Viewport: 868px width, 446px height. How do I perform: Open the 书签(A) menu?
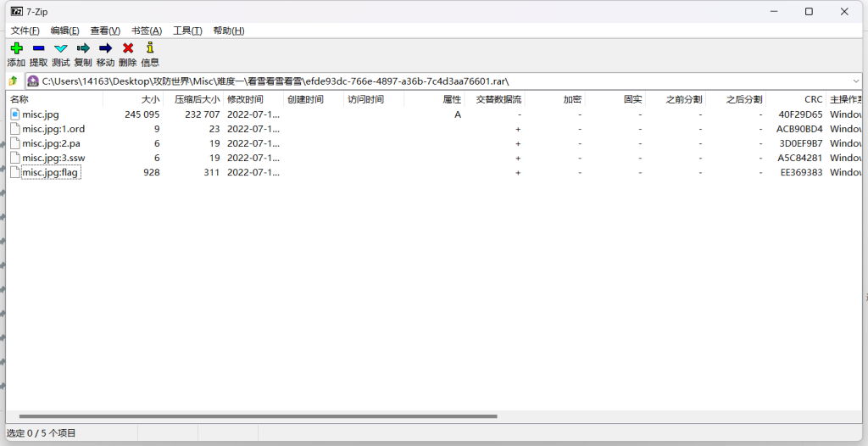146,31
